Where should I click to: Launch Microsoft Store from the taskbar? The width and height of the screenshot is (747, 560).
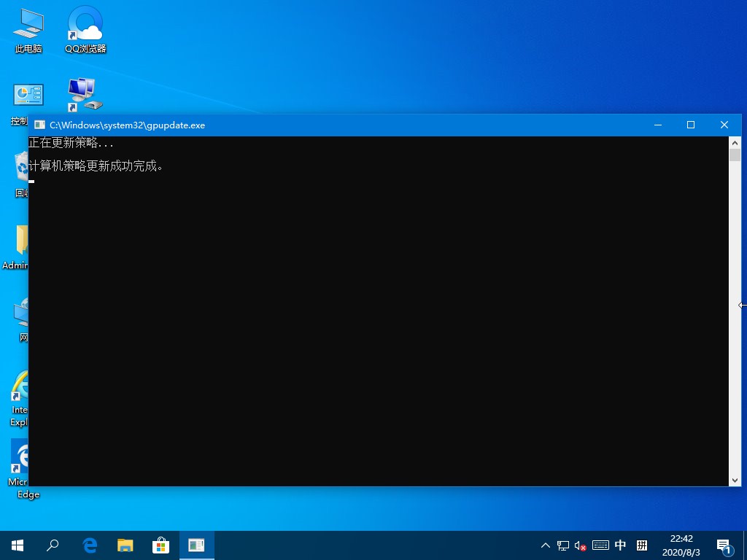(161, 545)
